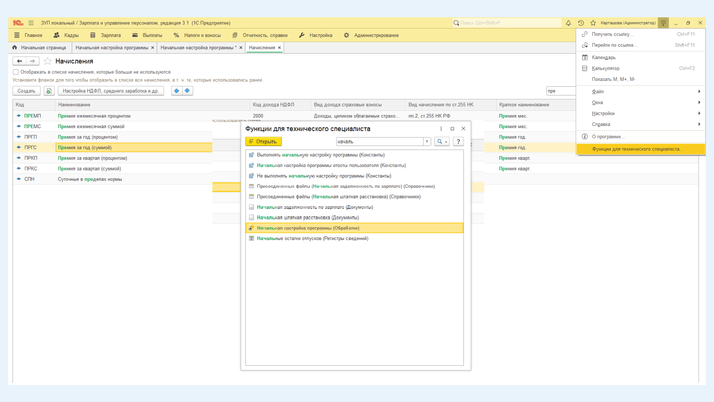Click the help question mark in dialog
The height and width of the screenshot is (402, 714).
458,141
